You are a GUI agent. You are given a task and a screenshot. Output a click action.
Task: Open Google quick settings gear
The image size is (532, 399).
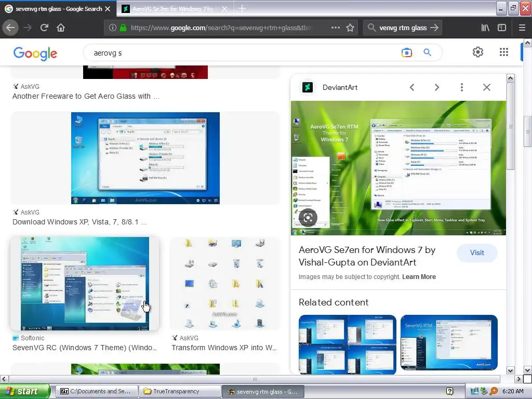(x=478, y=52)
